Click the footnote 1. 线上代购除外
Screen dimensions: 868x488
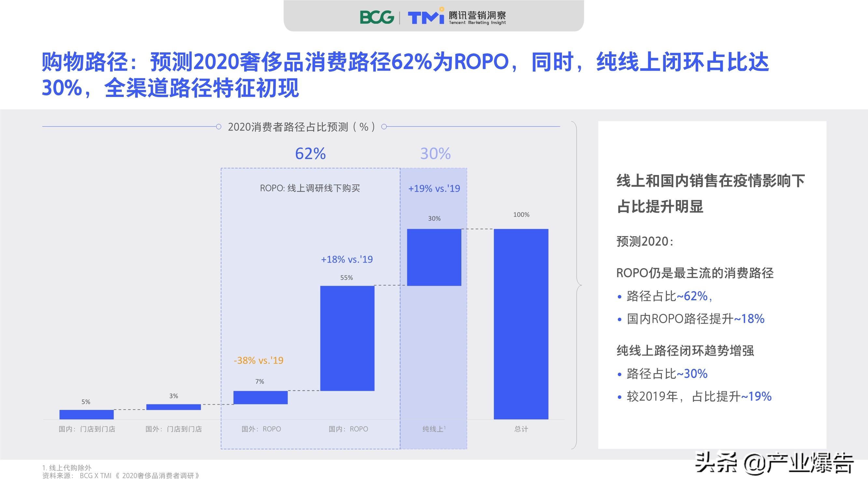(x=67, y=468)
